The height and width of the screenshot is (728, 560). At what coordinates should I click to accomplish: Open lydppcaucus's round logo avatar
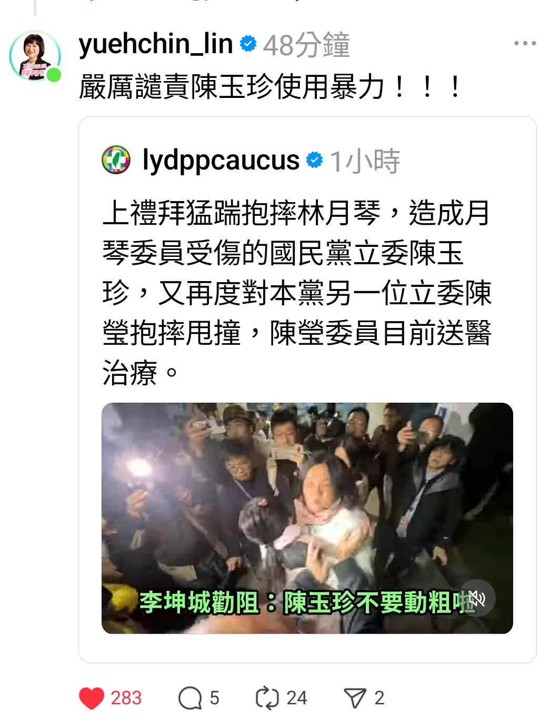116,160
